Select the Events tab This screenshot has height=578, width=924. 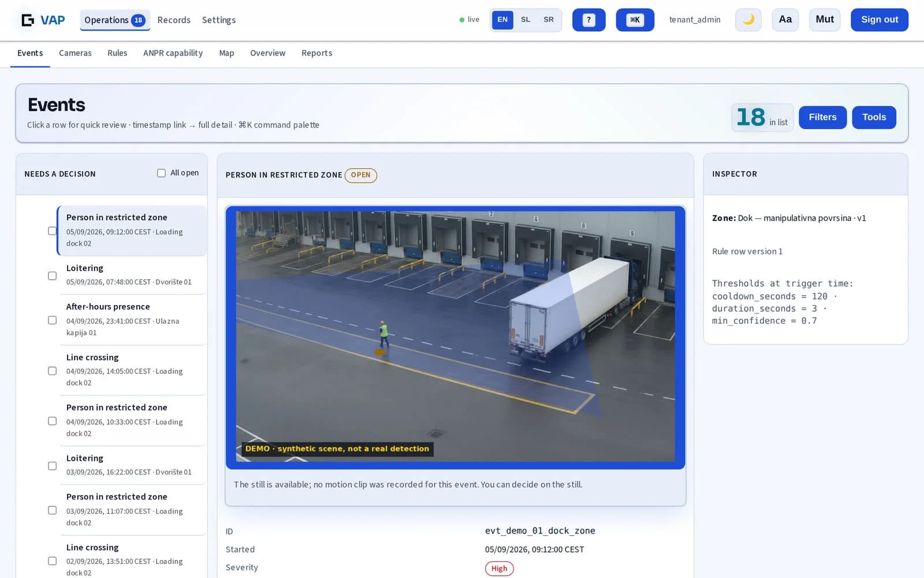(x=30, y=53)
